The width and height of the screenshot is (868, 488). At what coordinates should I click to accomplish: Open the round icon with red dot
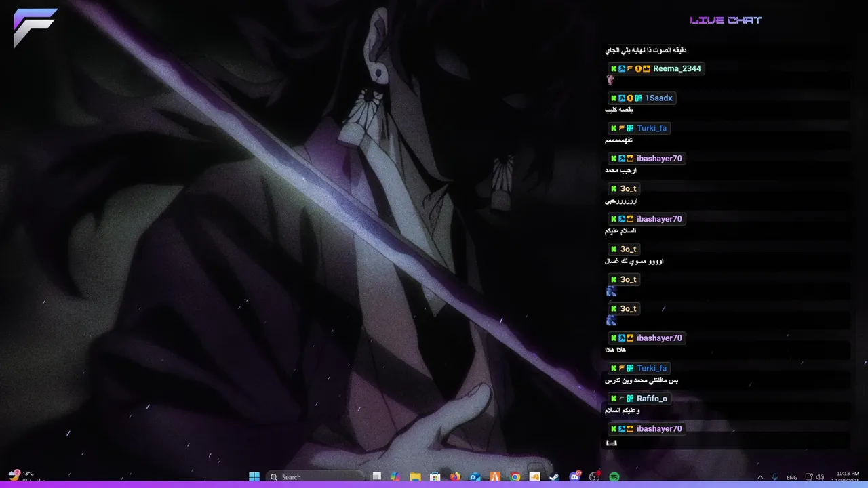tap(595, 476)
